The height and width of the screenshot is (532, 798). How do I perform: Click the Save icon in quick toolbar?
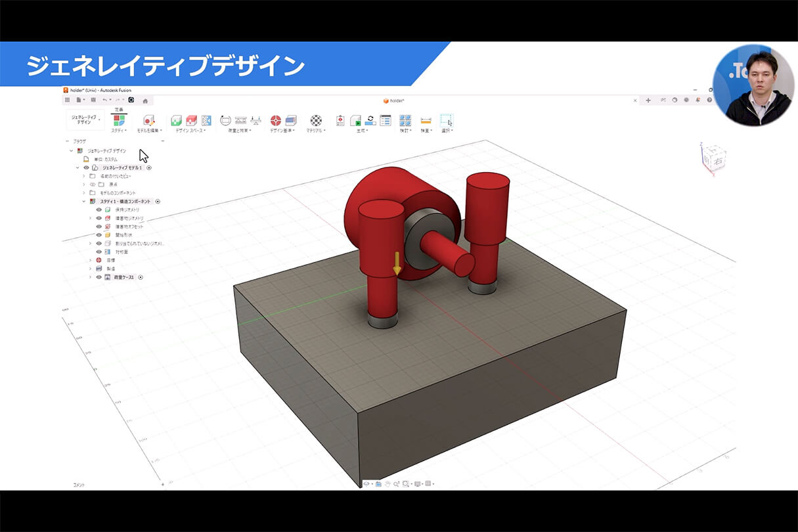(x=93, y=100)
